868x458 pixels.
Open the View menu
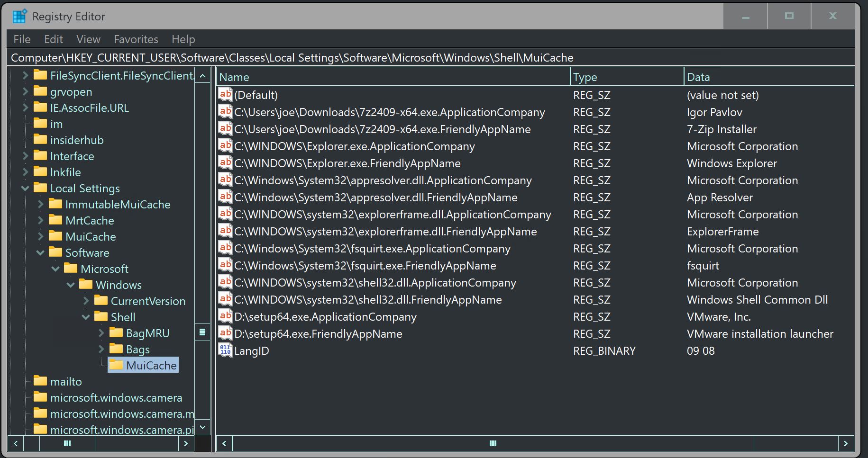[88, 39]
